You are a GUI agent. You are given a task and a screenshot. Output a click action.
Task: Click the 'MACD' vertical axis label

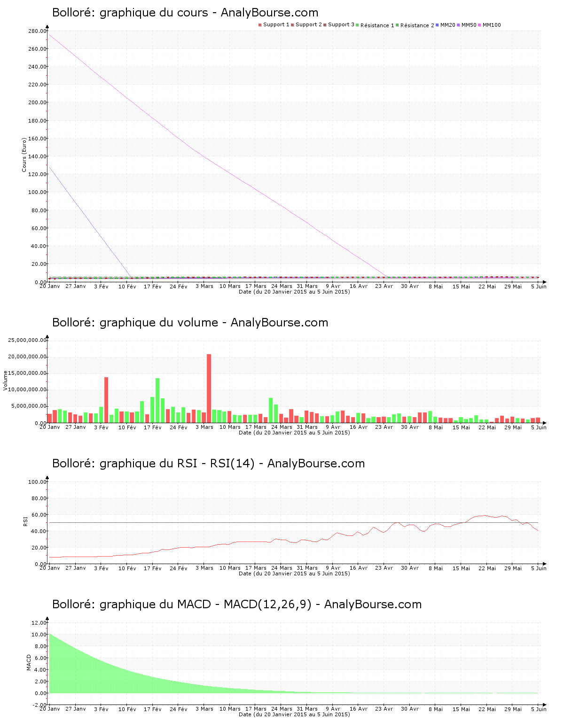(x=29, y=662)
